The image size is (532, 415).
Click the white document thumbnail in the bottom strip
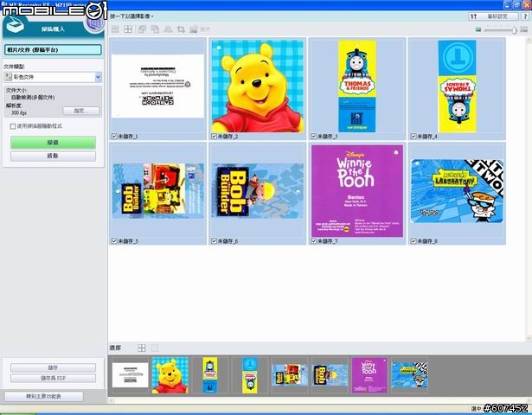click(131, 375)
